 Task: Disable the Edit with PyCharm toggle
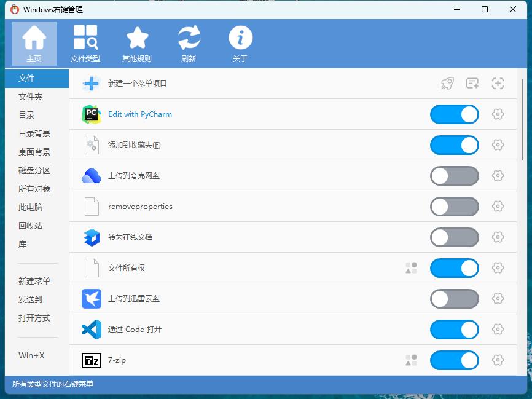point(454,114)
